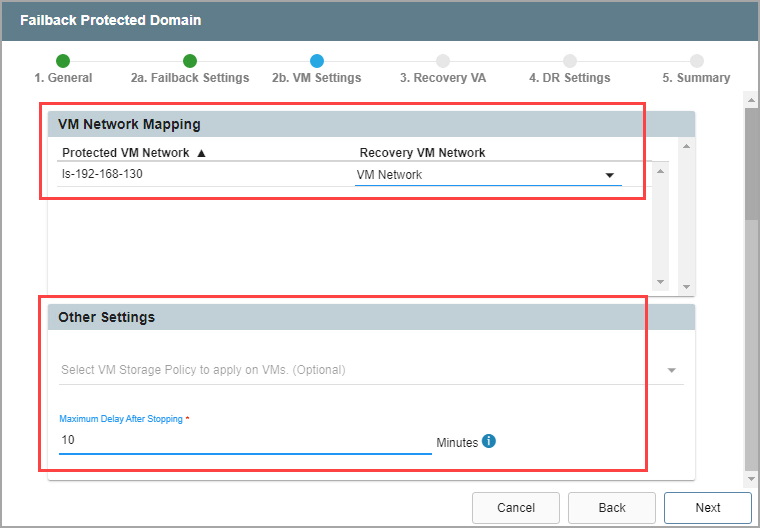The width and height of the screenshot is (760, 528).
Task: Click the info icon beside Minutes
Action: pyautogui.click(x=489, y=441)
